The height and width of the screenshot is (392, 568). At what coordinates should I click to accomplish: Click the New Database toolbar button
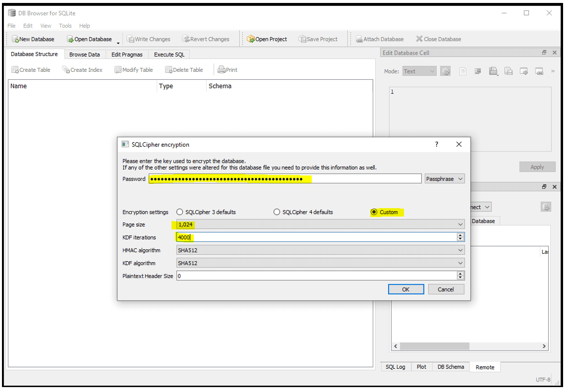[33, 39]
